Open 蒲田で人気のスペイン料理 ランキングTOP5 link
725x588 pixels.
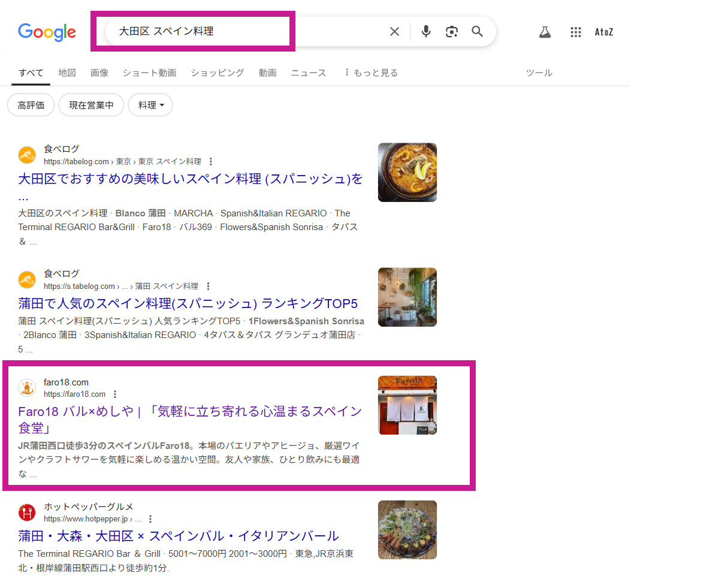click(188, 303)
